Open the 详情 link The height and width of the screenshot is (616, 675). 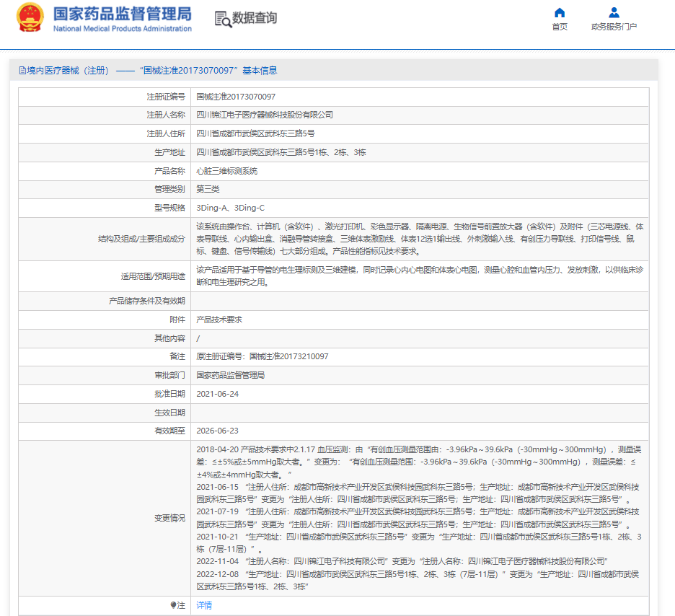pyautogui.click(x=204, y=605)
